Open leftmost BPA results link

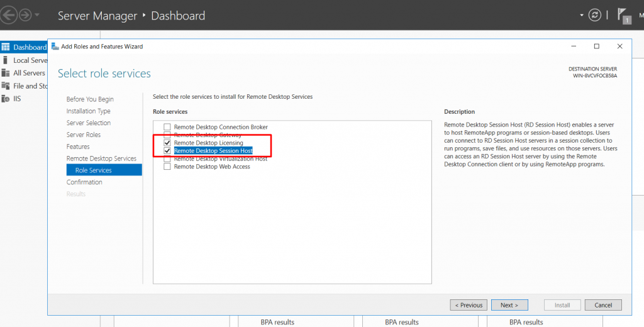point(277,322)
